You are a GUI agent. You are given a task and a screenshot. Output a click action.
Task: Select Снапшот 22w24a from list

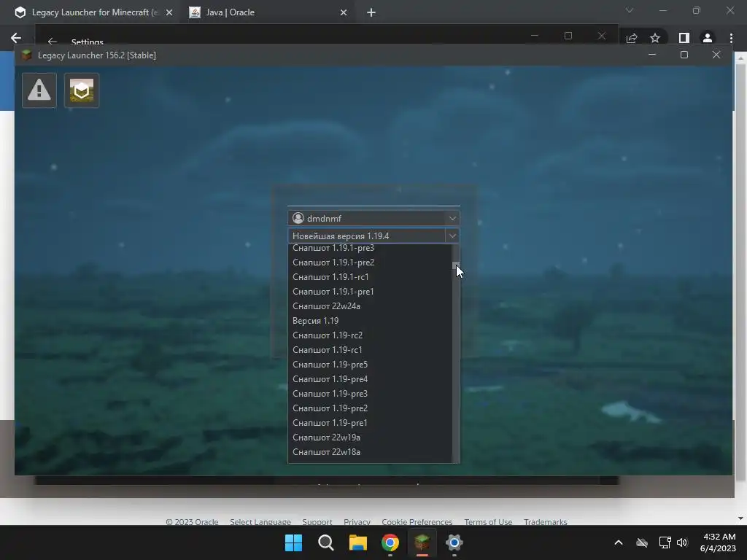coord(370,306)
